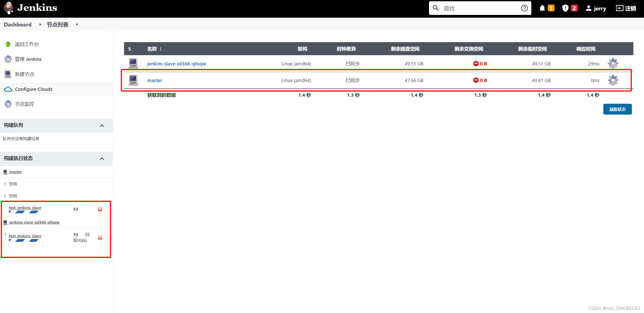Viewport: 644px width, 313px height.
Task: Open the 构建执行状态 header link
Action: (x=18, y=158)
